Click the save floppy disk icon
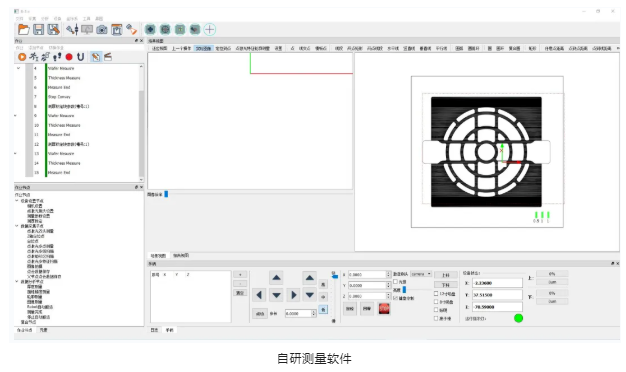The height and width of the screenshot is (372, 626). click(38, 29)
